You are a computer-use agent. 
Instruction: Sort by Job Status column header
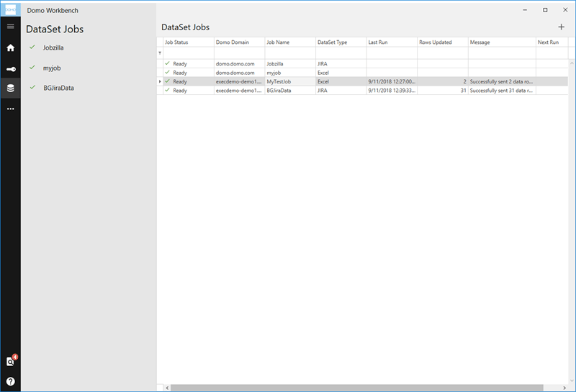[x=188, y=42]
